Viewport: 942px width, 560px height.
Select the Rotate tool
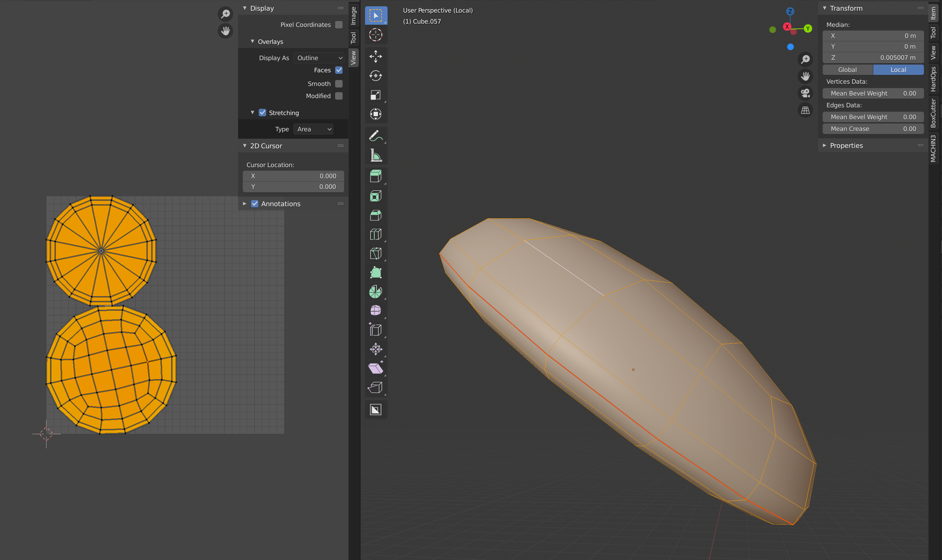(375, 76)
